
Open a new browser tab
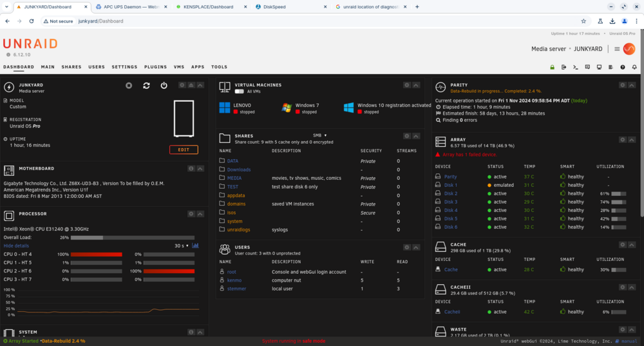417,7
